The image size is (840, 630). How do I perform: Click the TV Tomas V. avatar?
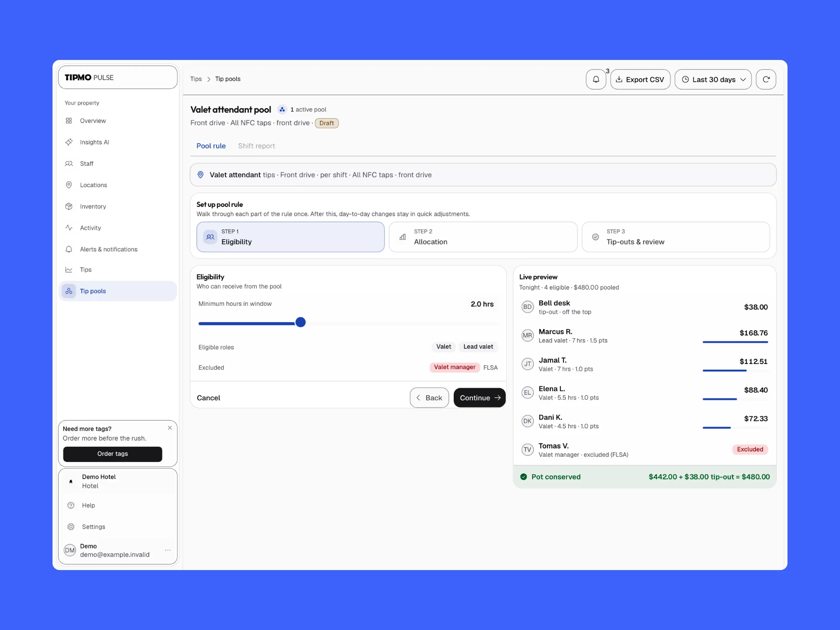coord(528,450)
